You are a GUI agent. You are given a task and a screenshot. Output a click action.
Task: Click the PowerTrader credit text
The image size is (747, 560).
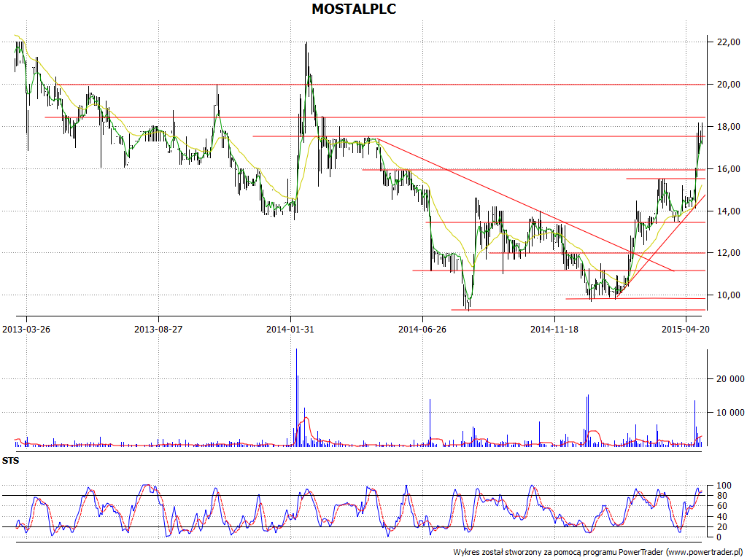click(599, 553)
